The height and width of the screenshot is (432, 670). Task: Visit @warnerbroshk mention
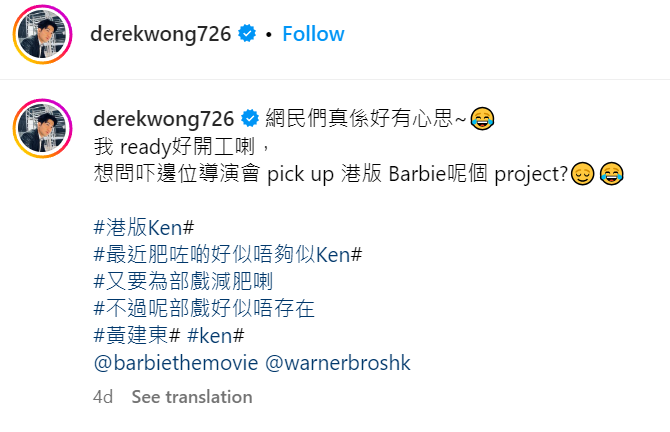[x=338, y=363]
